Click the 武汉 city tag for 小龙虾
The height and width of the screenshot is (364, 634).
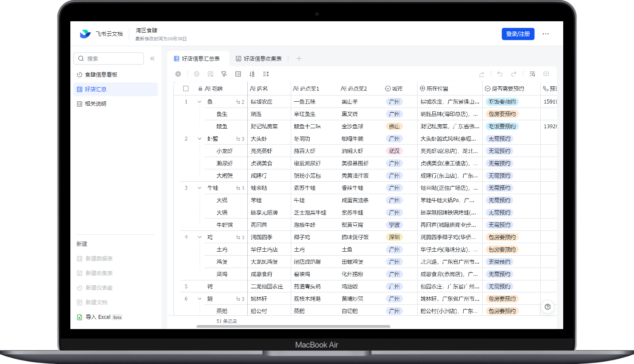pos(394,151)
